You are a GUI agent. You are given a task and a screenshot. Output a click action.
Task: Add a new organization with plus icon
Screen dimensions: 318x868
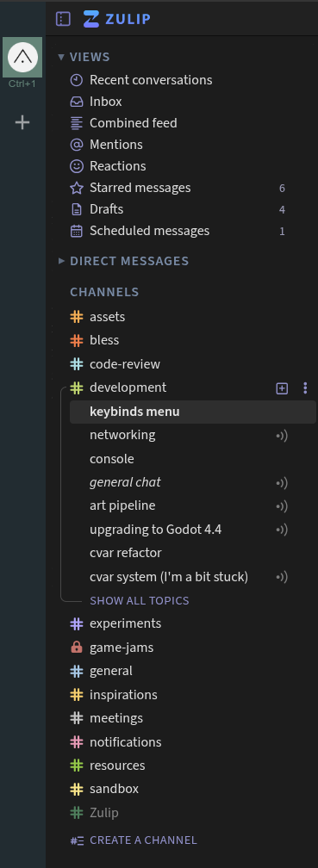[22, 122]
